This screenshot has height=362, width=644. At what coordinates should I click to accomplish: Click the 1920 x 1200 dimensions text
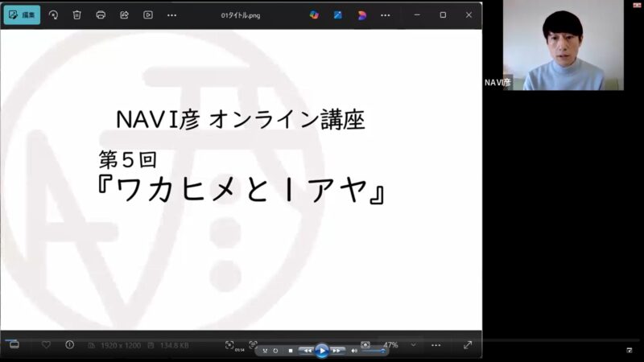tap(120, 346)
